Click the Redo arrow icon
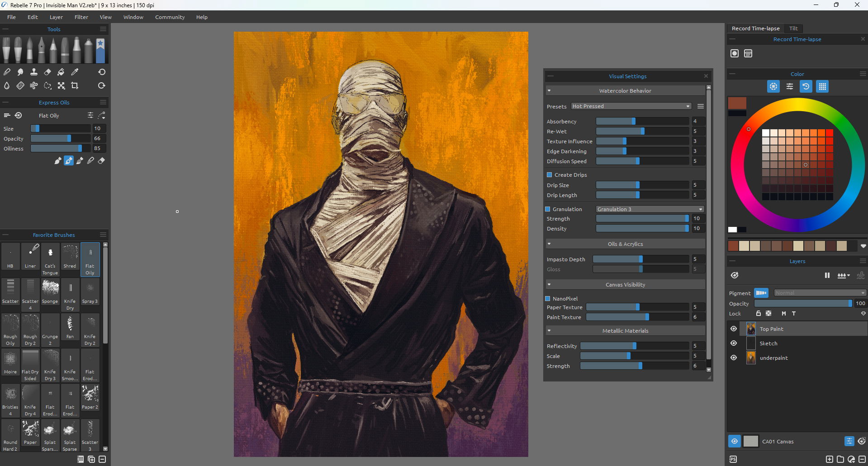The width and height of the screenshot is (868, 466). pyautogui.click(x=102, y=85)
